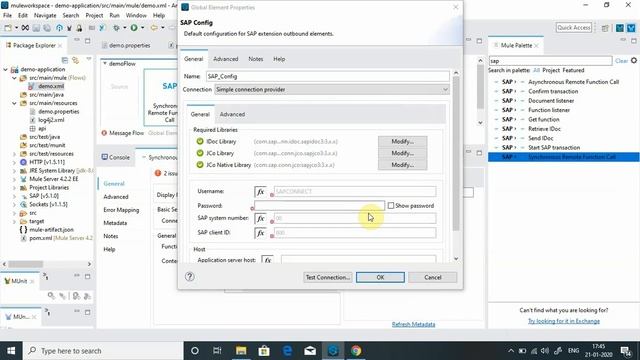Viewport: 640px width, 360px height.
Task: Click the Package Explorer horizontal scrollbar
Action: (x=25, y=264)
